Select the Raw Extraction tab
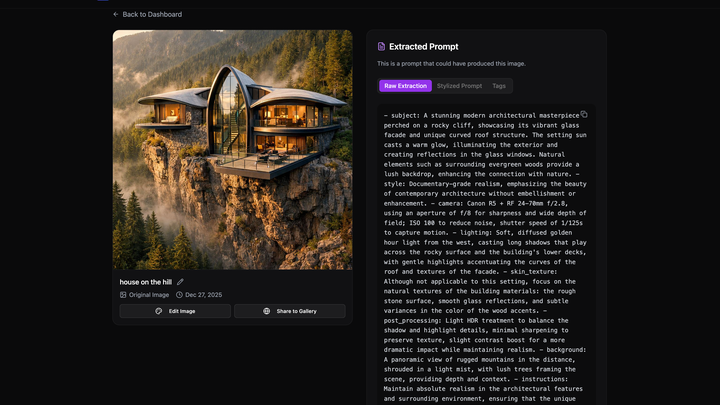This screenshot has height=405, width=720. tap(405, 86)
